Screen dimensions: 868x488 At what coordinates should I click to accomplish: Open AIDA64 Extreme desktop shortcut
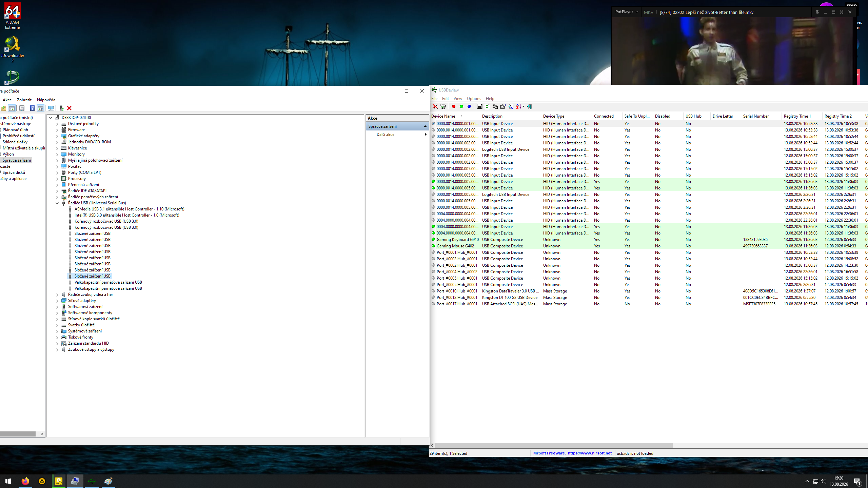click(x=13, y=16)
